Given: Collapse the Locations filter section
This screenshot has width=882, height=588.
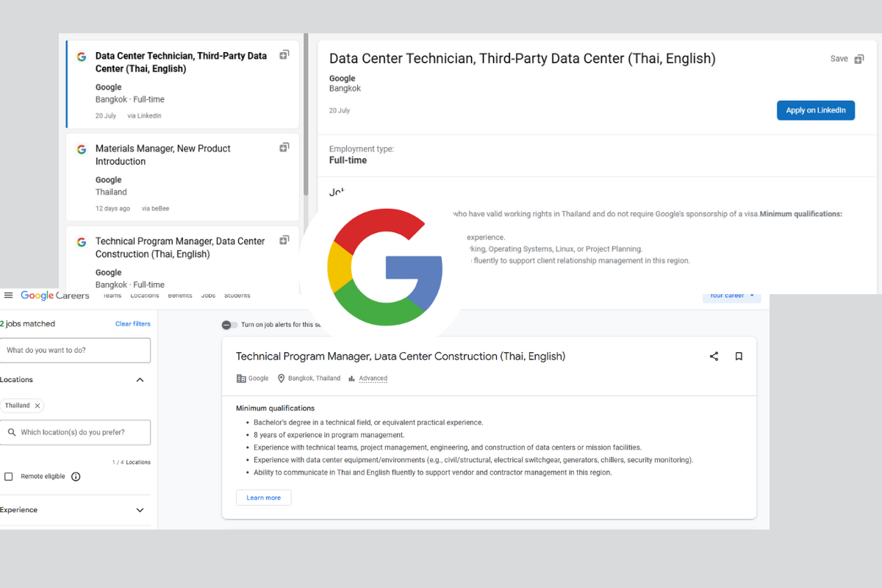Looking at the screenshot, I should 140,380.
